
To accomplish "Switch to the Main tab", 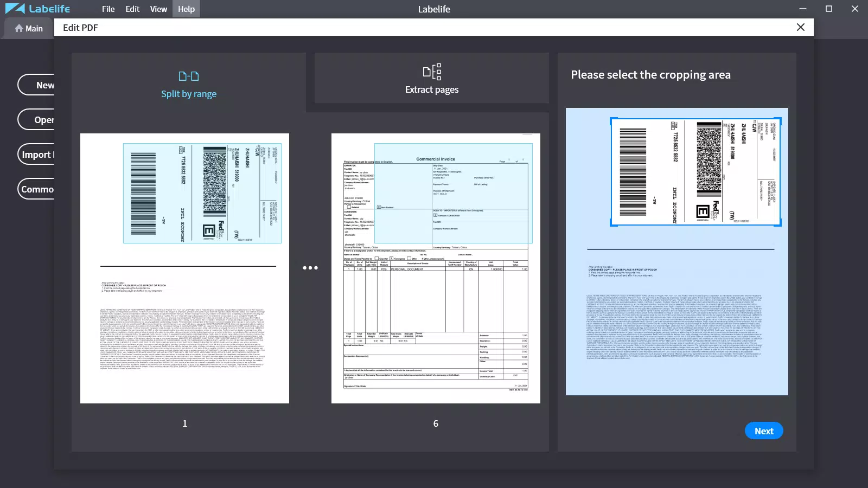I will [29, 28].
